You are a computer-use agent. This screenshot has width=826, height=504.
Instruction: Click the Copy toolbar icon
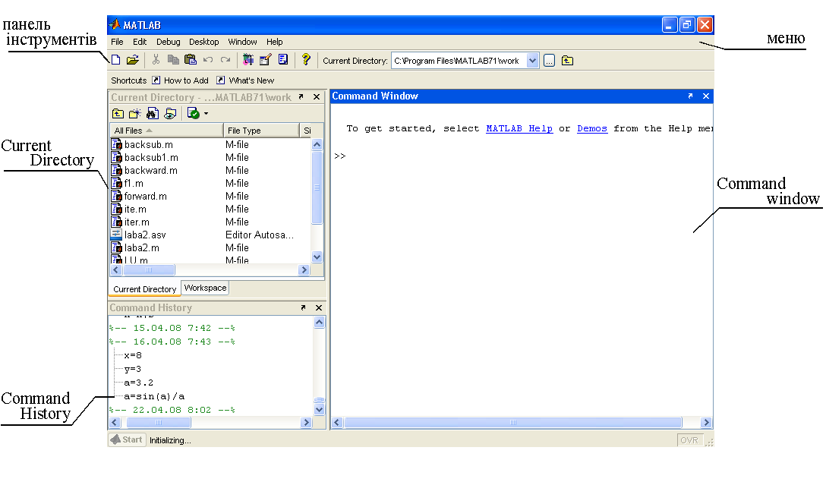(x=173, y=60)
